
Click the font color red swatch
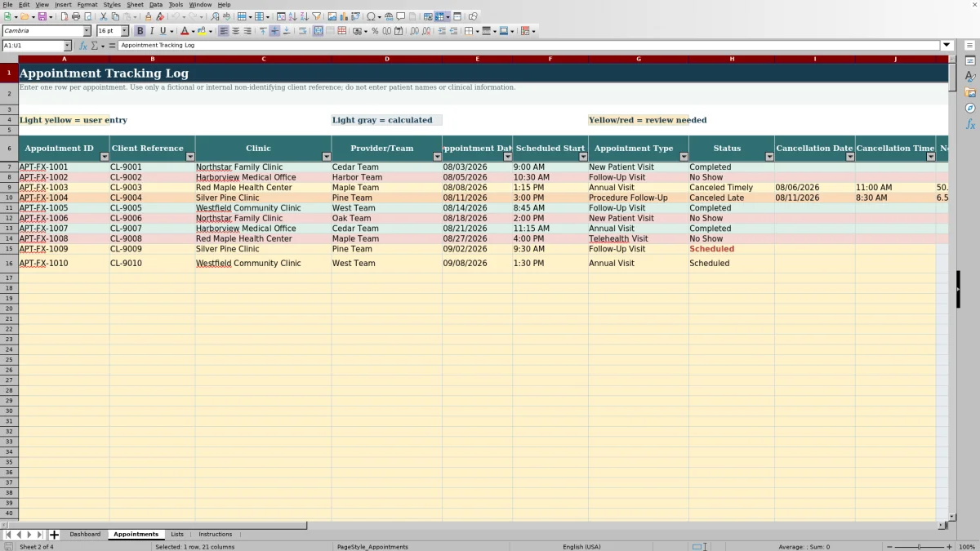click(x=185, y=31)
